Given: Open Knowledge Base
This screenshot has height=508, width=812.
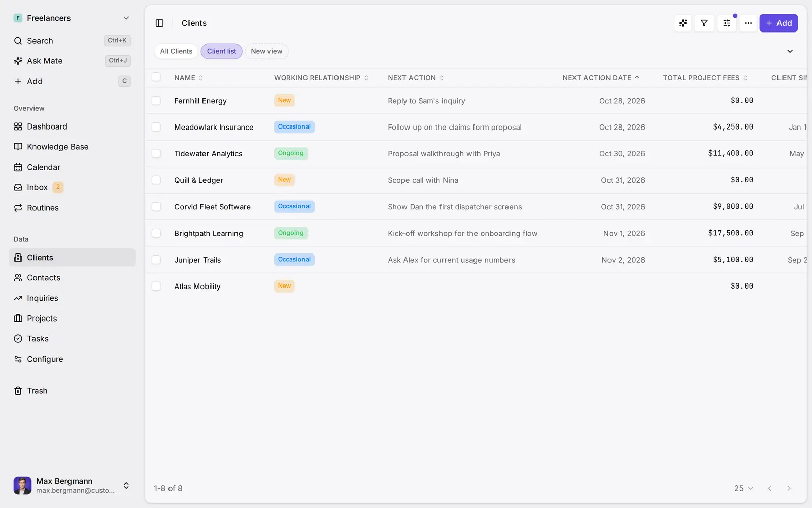Looking at the screenshot, I should [x=72, y=147].
